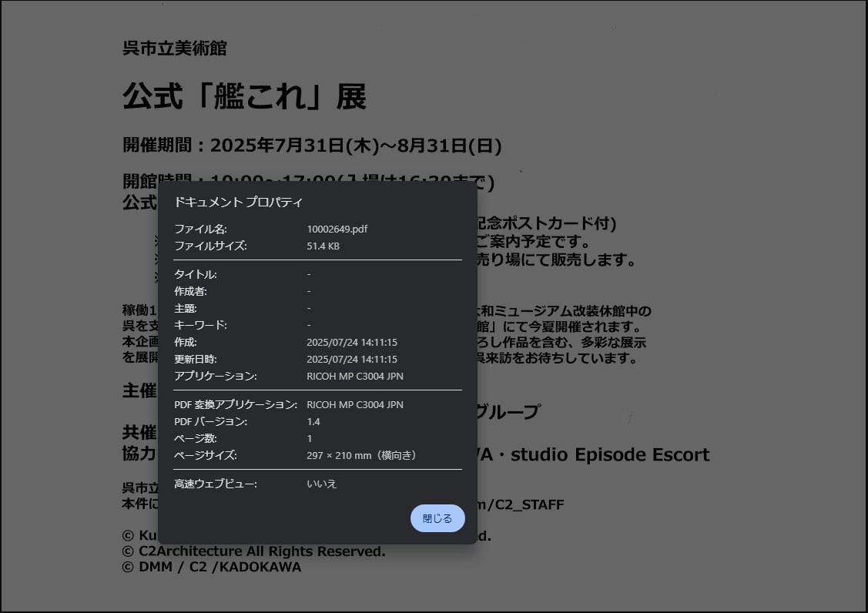
Task: Click the 更新日時 date value
Action: click(x=351, y=359)
